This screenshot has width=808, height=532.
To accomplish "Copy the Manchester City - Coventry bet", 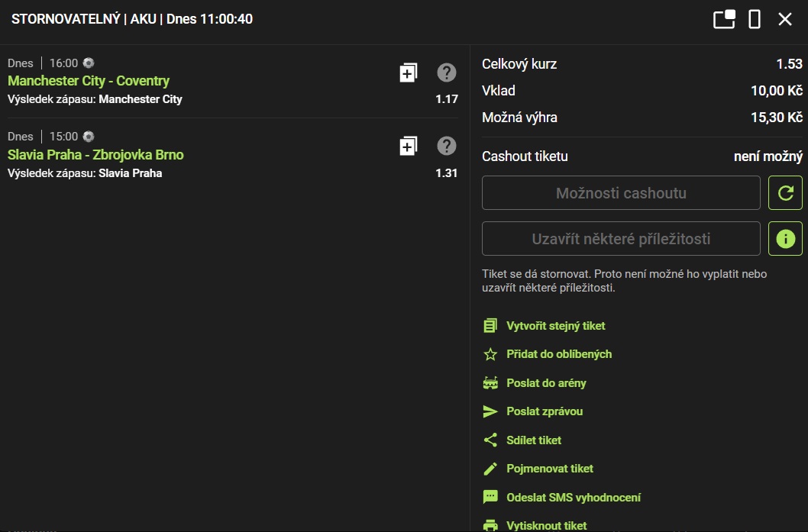I will coord(408,73).
